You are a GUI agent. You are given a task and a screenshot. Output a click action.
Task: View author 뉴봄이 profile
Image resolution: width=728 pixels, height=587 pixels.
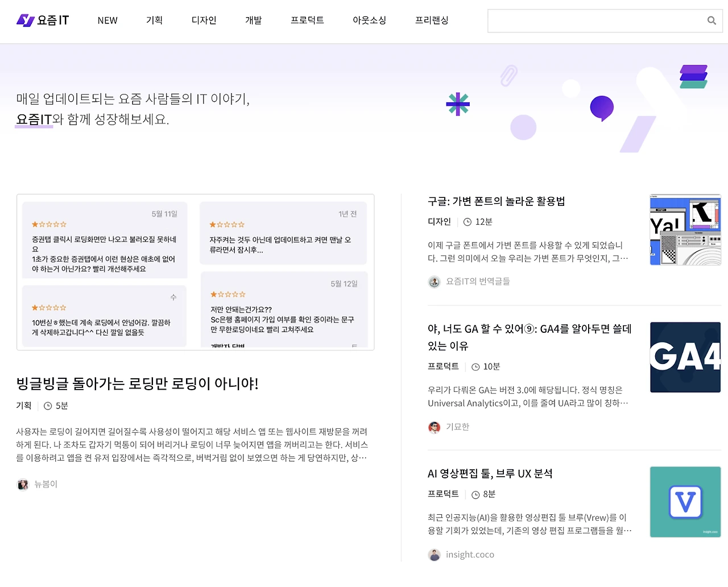(46, 485)
